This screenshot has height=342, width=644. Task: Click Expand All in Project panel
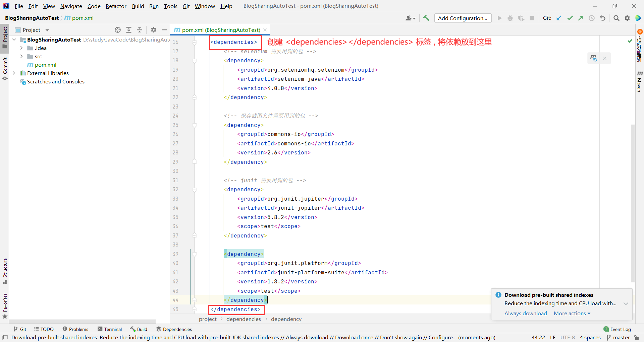coord(129,30)
